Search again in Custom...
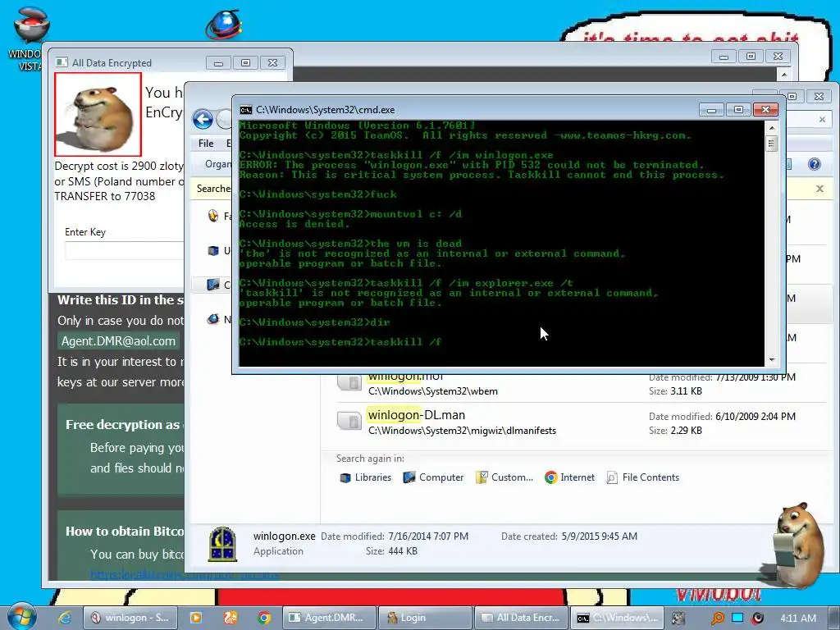The height and width of the screenshot is (630, 840). pos(504,477)
